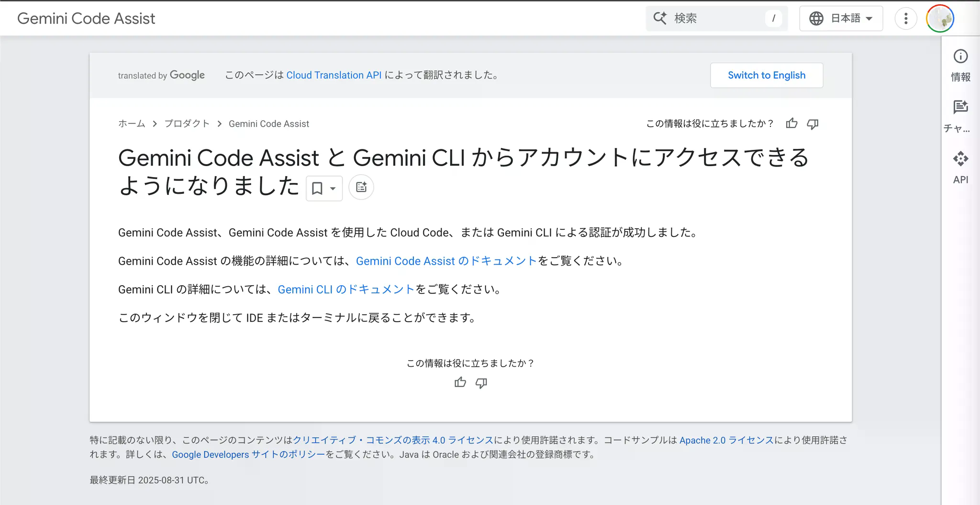Go to プロダクト breadcrumb
Viewport: 980px width, 505px height.
(x=187, y=123)
